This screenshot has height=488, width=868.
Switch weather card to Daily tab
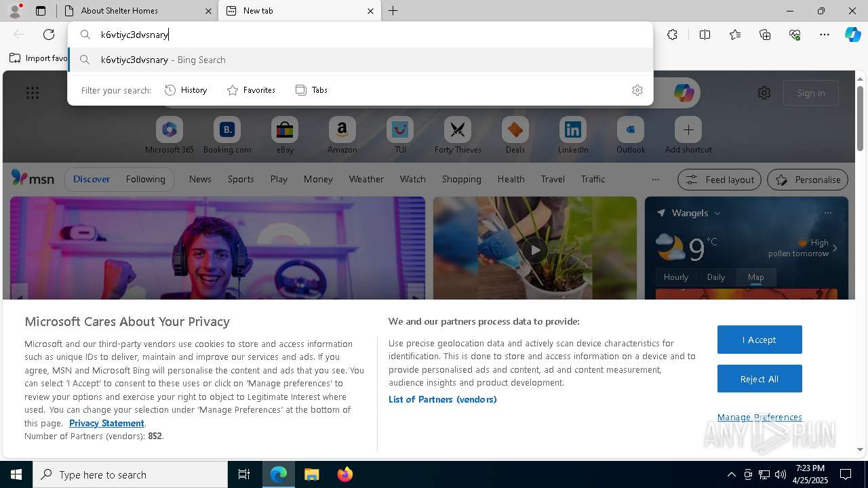716,277
